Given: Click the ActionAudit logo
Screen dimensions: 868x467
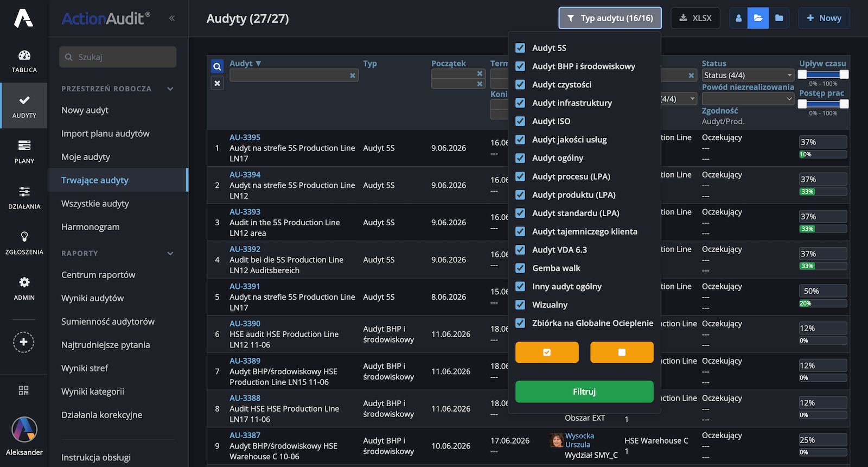Looking at the screenshot, I should point(106,18).
